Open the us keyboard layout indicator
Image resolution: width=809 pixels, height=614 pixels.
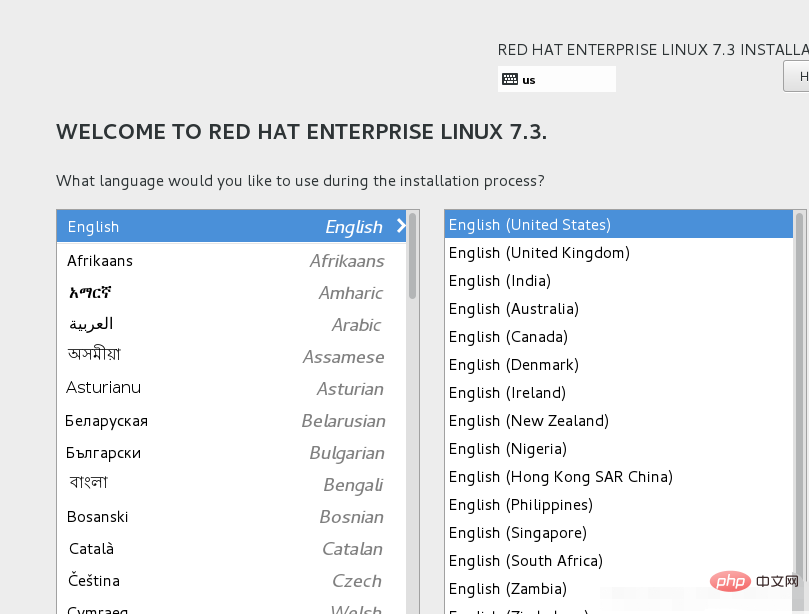pos(557,79)
